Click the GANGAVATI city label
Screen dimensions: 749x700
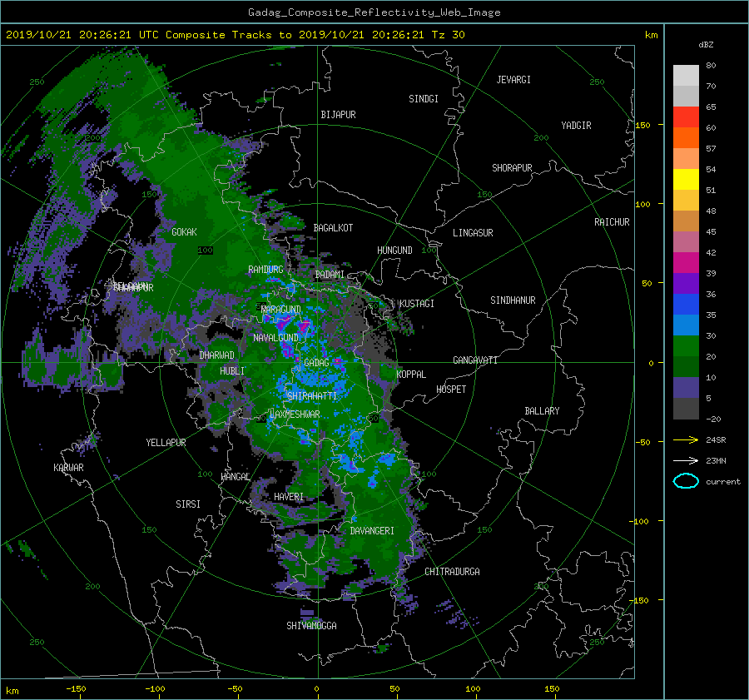475,360
